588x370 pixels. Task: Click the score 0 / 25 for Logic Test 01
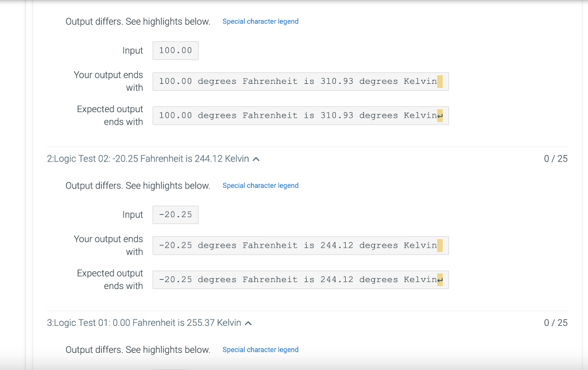pos(555,322)
